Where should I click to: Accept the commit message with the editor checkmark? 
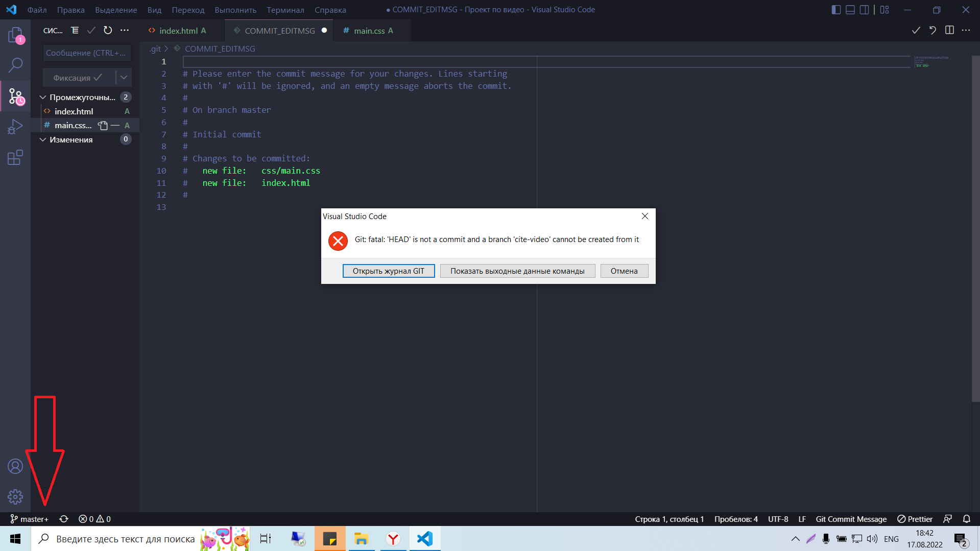pyautogui.click(x=916, y=31)
